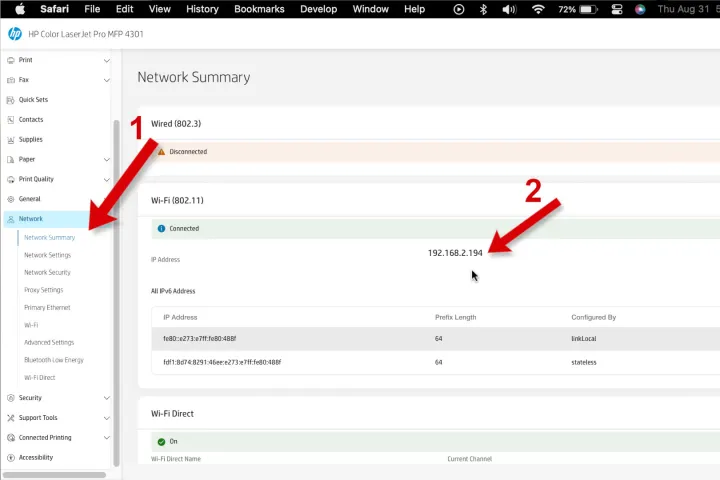
Task: Open the Safari menu
Action: [x=54, y=9]
